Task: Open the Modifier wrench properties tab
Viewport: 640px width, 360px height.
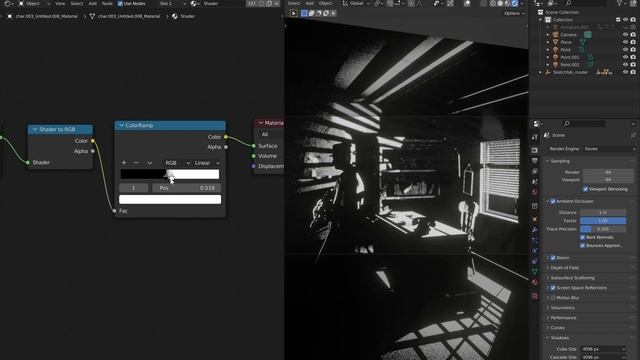Action: click(535, 230)
